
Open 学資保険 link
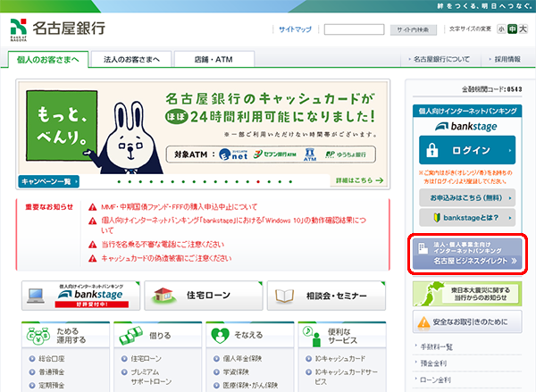coord(236,371)
